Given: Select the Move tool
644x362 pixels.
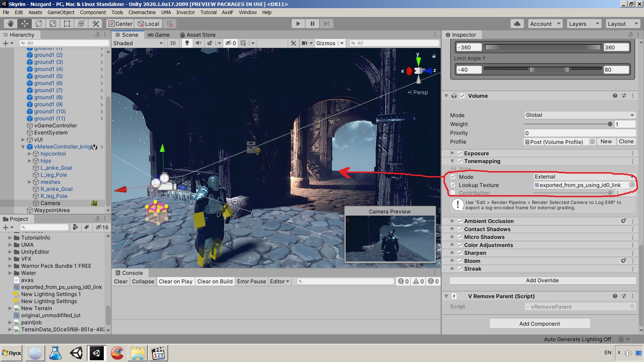Looking at the screenshot, I should click(x=24, y=24).
